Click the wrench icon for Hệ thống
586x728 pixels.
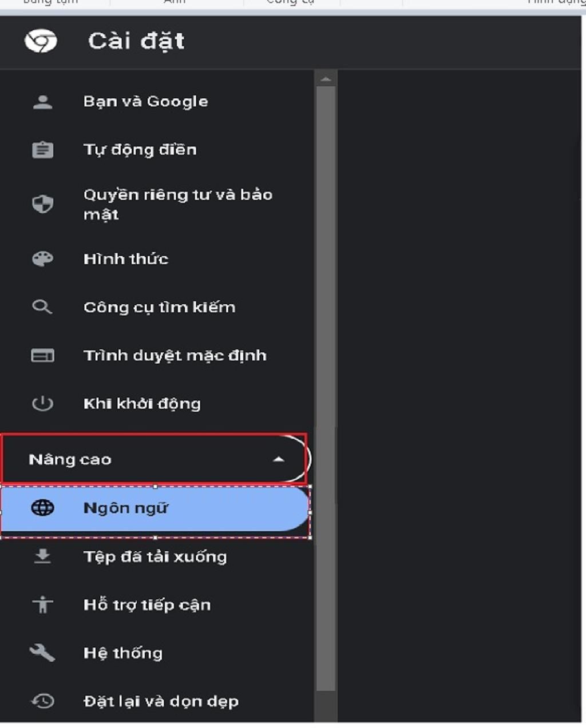(42, 653)
